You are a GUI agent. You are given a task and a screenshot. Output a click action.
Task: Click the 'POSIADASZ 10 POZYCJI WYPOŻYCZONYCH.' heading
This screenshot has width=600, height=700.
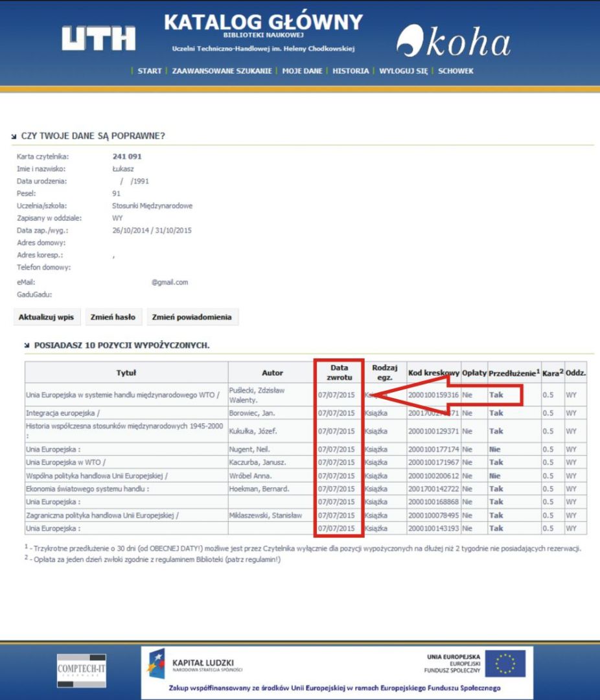pos(122,345)
